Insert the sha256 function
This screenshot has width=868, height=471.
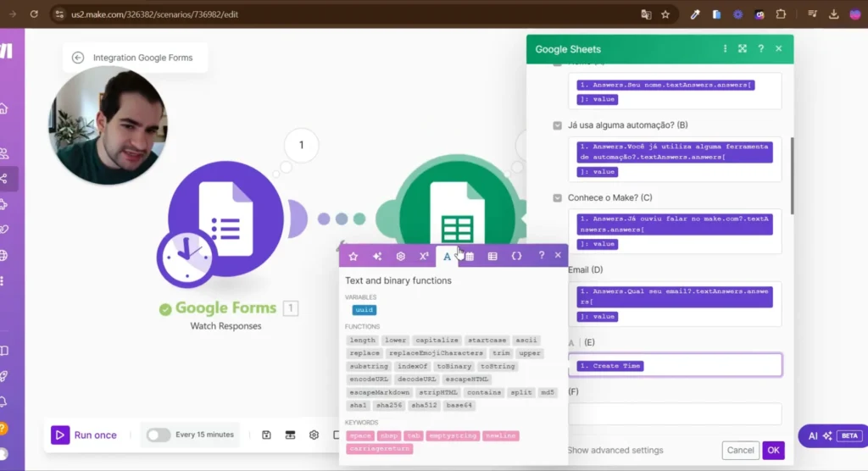pos(389,405)
